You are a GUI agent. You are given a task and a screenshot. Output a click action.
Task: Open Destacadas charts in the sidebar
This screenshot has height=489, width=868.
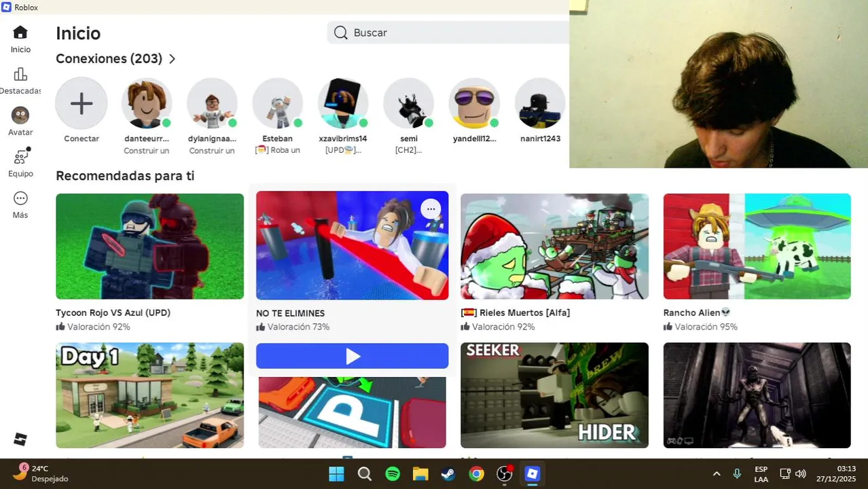(20, 75)
